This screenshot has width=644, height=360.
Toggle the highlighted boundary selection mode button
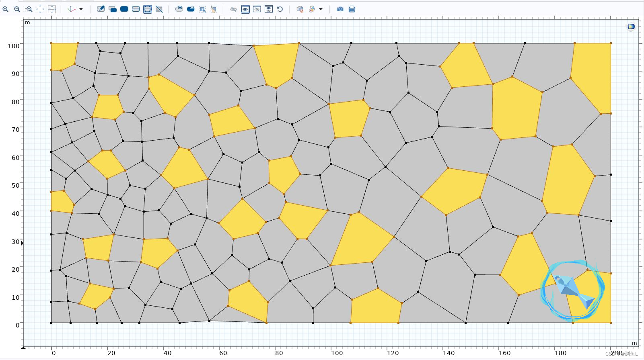pos(148,9)
